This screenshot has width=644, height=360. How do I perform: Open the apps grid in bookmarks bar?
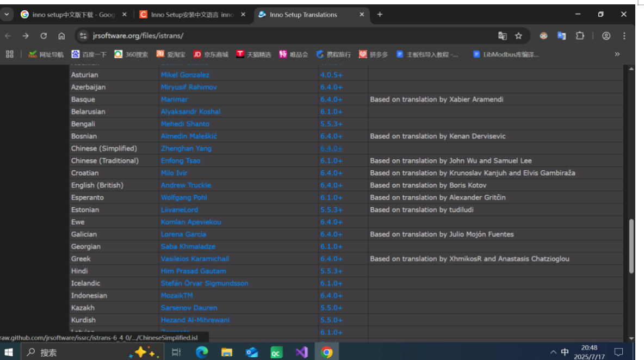(x=9, y=54)
